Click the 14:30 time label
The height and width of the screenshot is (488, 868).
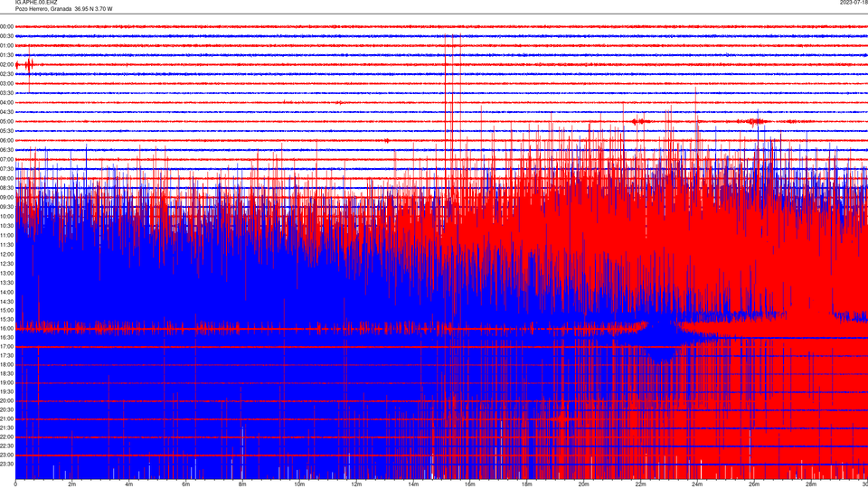6,302
